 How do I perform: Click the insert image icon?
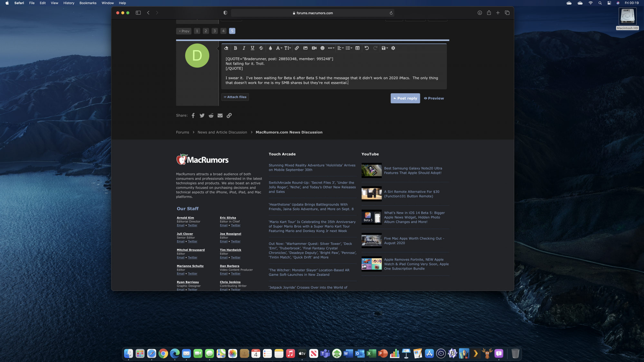coord(305,48)
